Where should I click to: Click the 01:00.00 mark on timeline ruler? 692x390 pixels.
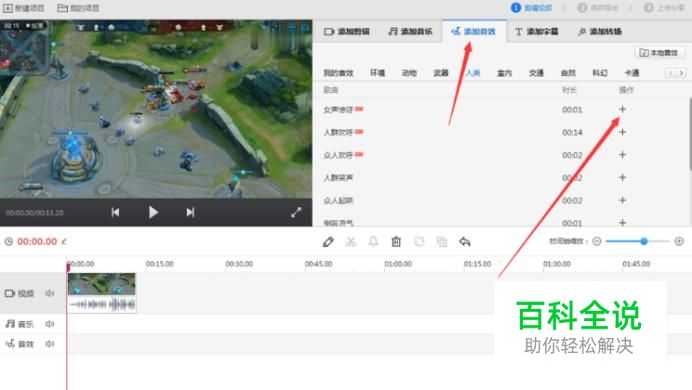[398, 264]
